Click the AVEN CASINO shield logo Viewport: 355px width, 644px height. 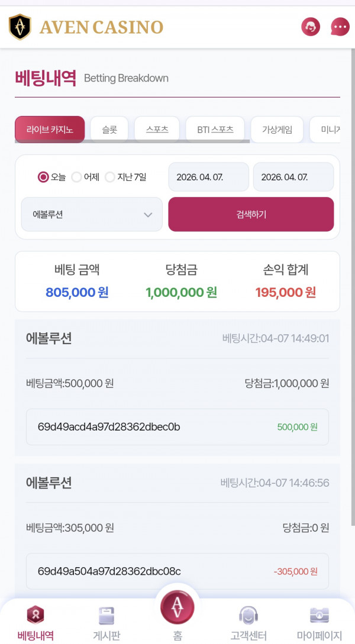19,27
